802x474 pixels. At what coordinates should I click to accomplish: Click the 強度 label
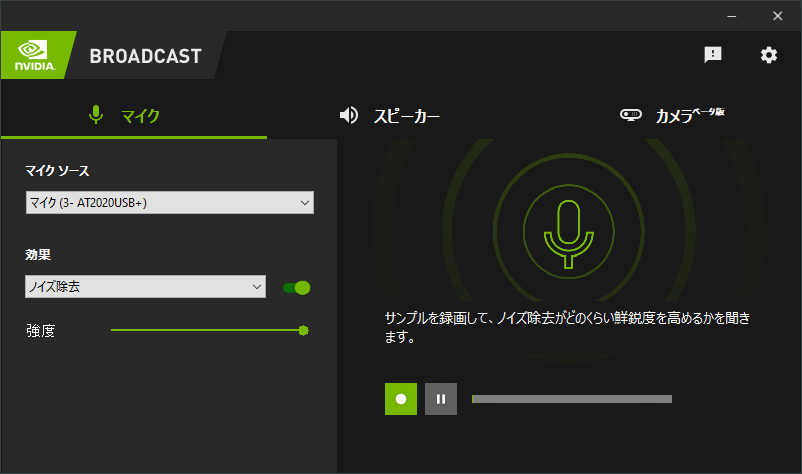pos(40,331)
